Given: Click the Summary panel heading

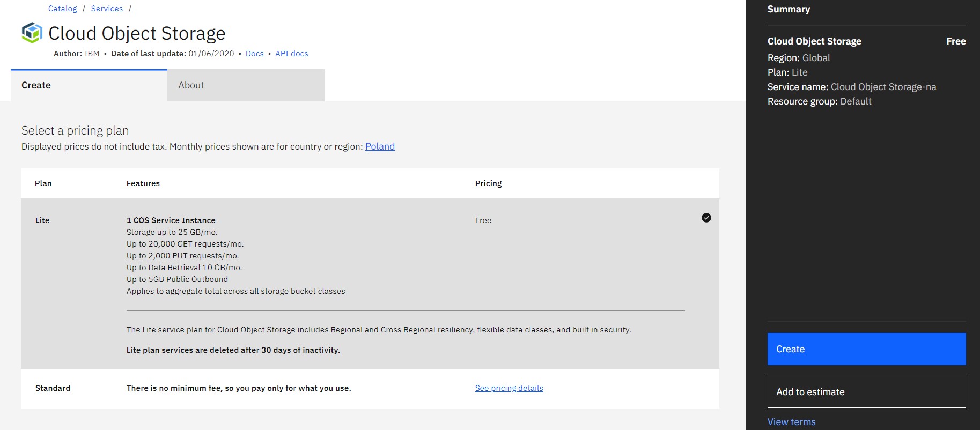Looking at the screenshot, I should point(789,9).
